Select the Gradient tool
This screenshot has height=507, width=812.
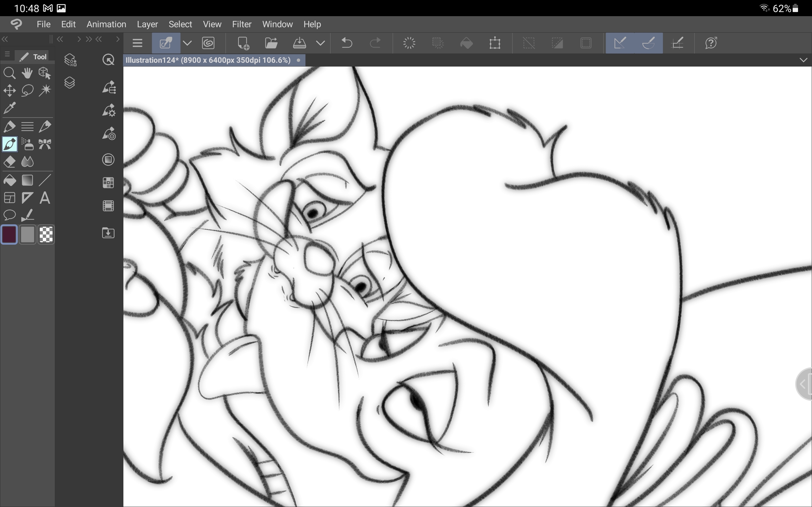(x=27, y=180)
